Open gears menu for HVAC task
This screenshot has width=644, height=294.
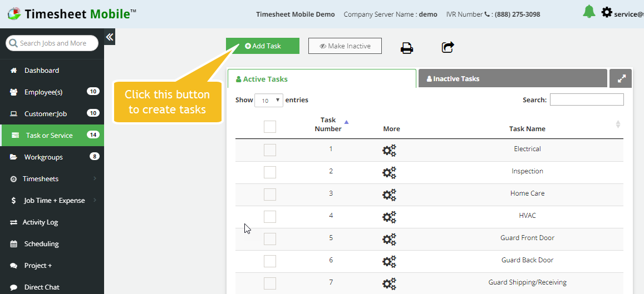point(389,217)
